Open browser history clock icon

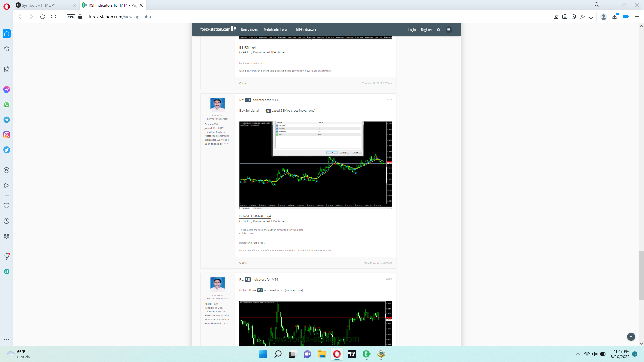tap(7, 221)
